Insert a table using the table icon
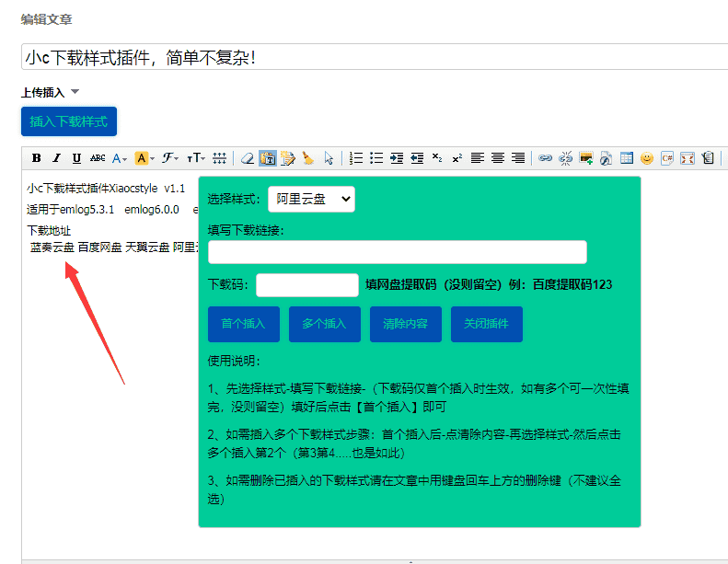The image size is (728, 564). click(627, 158)
